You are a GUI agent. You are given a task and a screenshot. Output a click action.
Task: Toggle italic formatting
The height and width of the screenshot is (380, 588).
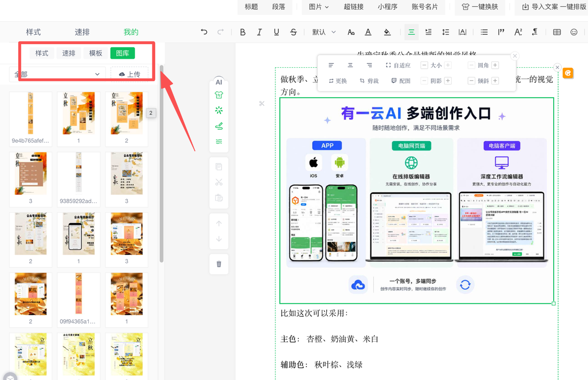[260, 32]
